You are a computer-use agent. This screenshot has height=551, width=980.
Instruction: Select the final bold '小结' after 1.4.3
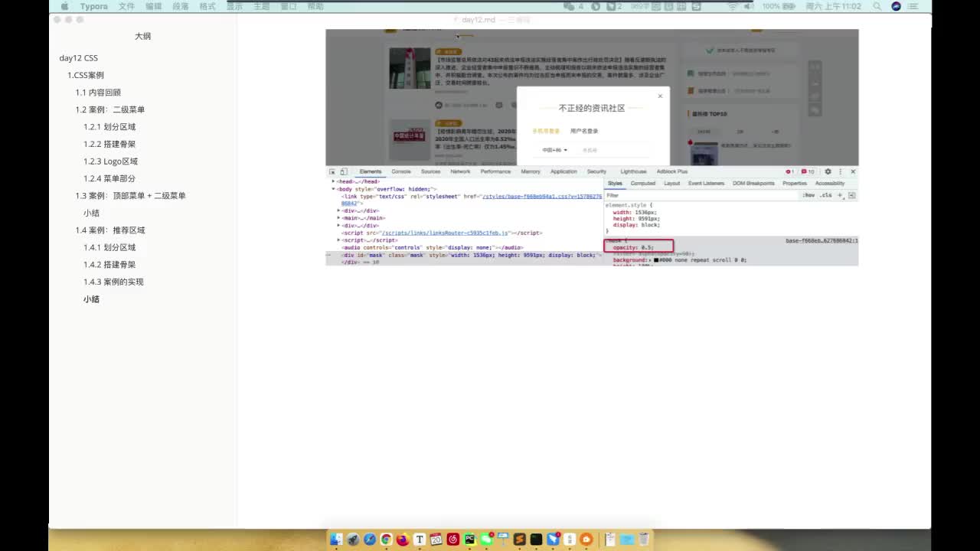[x=92, y=299]
